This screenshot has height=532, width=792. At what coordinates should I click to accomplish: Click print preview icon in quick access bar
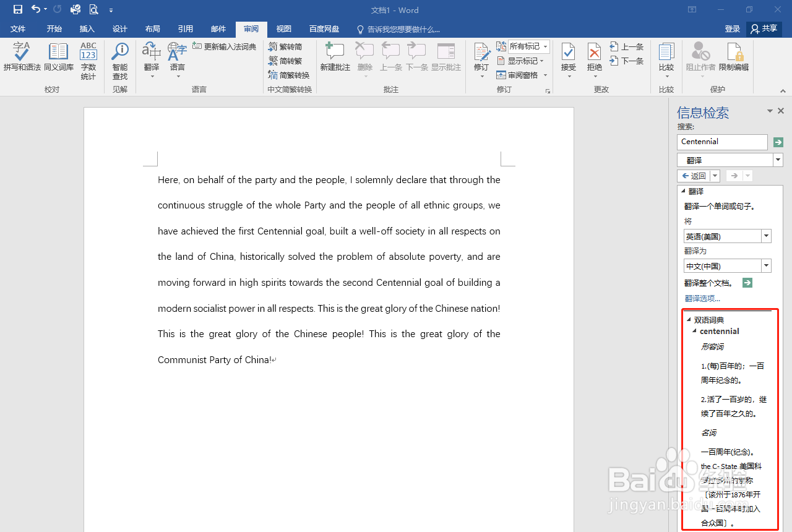[x=93, y=9]
